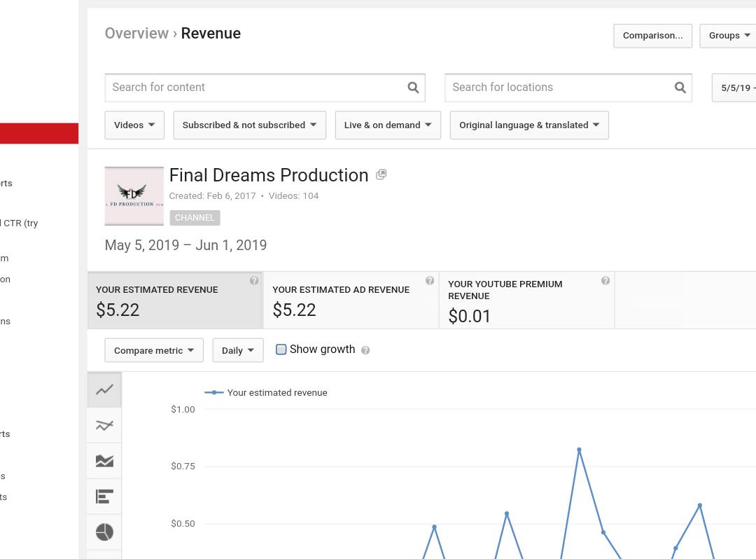Click the $1.00 axis label

pyautogui.click(x=183, y=410)
